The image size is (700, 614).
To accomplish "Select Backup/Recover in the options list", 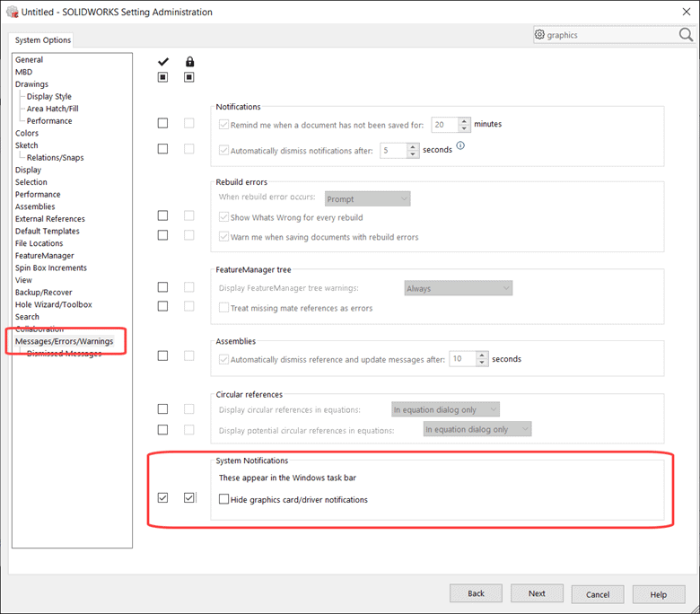I will click(x=43, y=293).
